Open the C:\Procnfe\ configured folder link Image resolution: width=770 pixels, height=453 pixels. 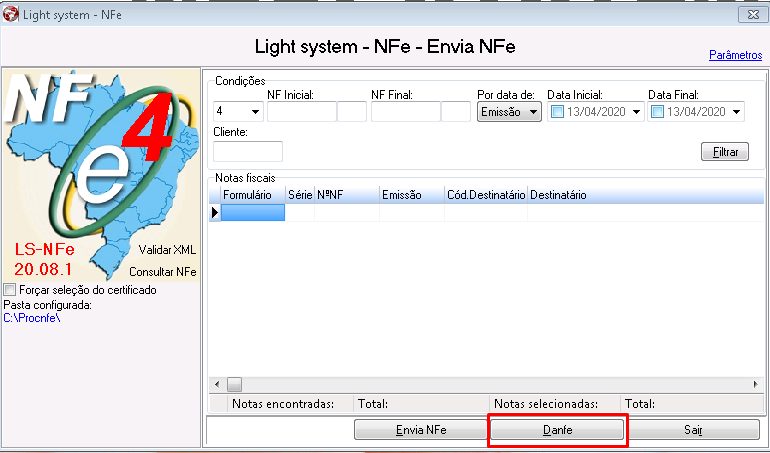[x=32, y=318]
